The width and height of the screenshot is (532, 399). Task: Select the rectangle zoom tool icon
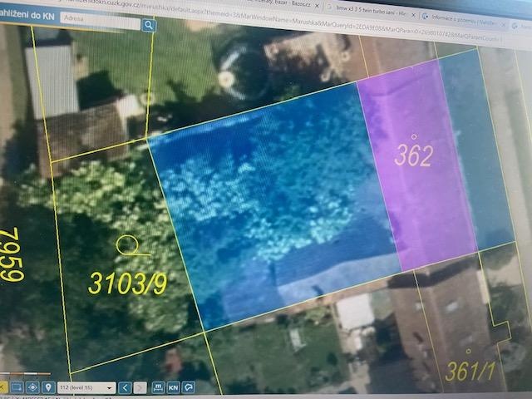point(17,387)
